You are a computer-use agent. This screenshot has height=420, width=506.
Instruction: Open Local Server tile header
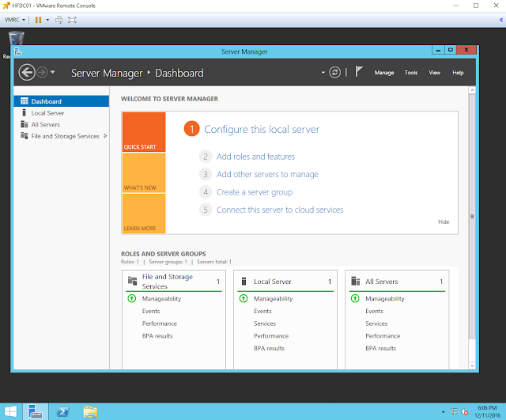(285, 282)
